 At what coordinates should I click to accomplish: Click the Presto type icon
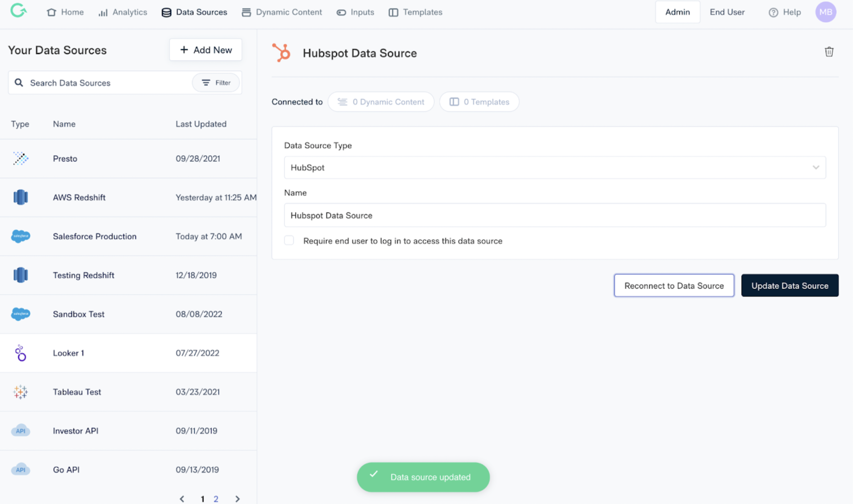tap(21, 159)
